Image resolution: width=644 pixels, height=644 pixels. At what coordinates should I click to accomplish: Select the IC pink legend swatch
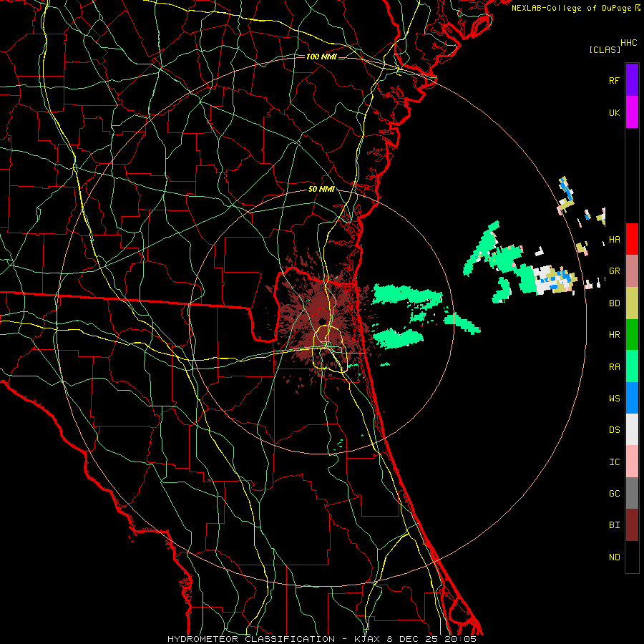(x=632, y=462)
